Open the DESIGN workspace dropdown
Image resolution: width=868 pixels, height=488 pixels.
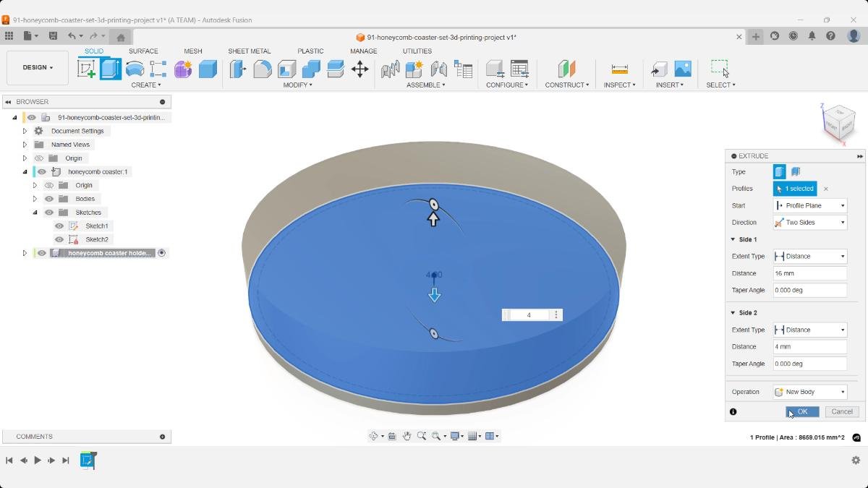(38, 67)
